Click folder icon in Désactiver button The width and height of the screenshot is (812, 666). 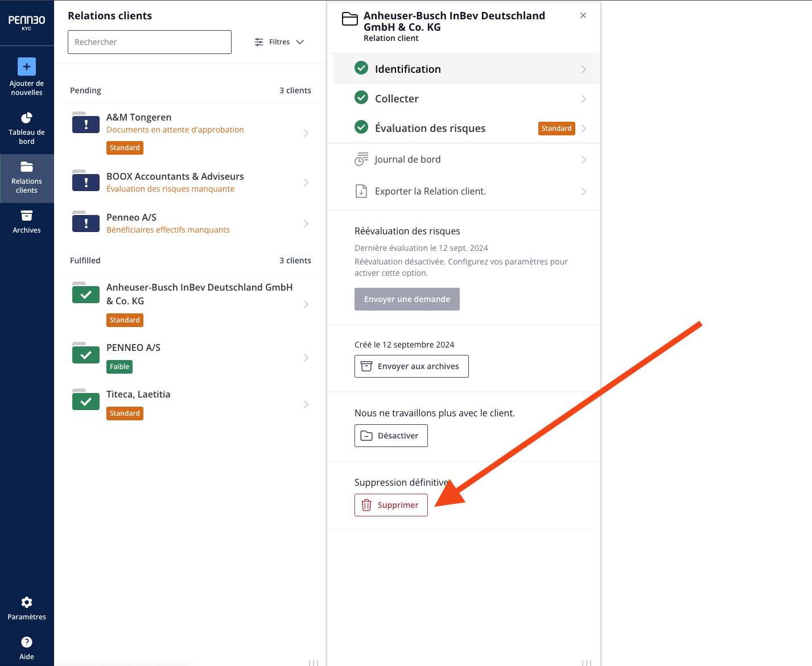[x=367, y=436]
